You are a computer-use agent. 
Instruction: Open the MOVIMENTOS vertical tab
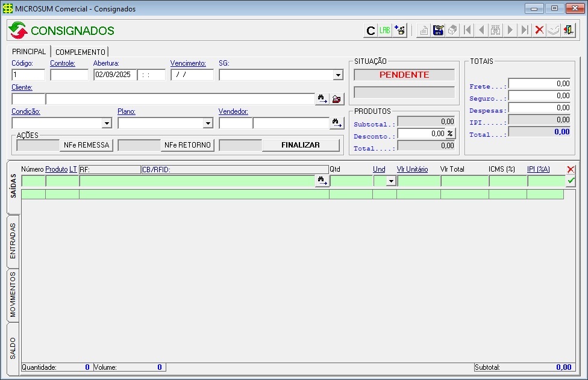coord(13,295)
